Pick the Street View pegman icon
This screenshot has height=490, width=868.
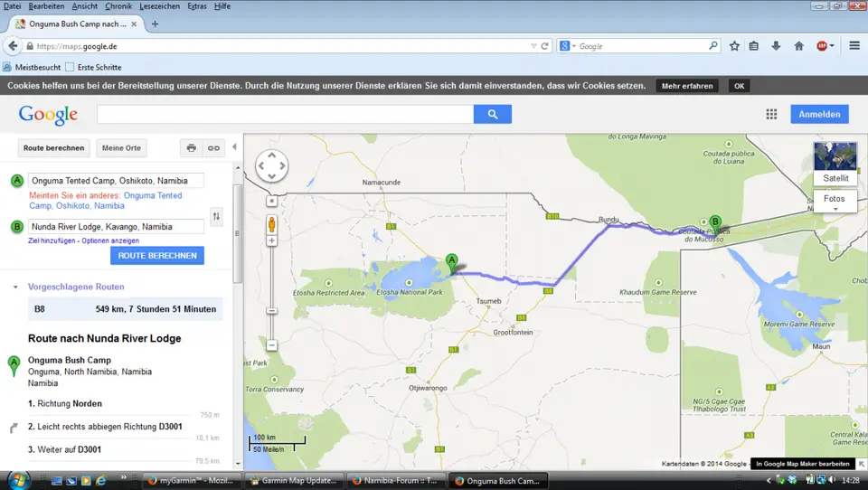point(271,224)
